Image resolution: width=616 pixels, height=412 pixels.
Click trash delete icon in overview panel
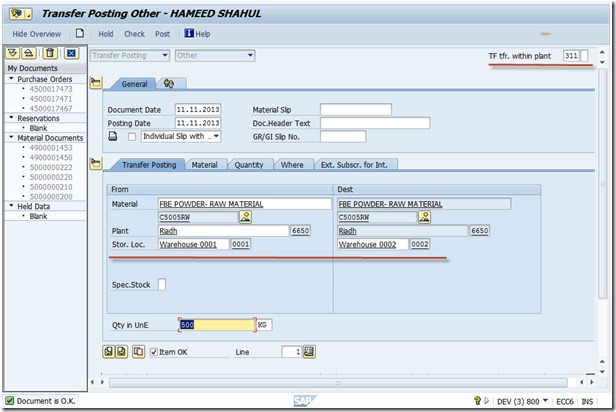pyautogui.click(x=50, y=53)
